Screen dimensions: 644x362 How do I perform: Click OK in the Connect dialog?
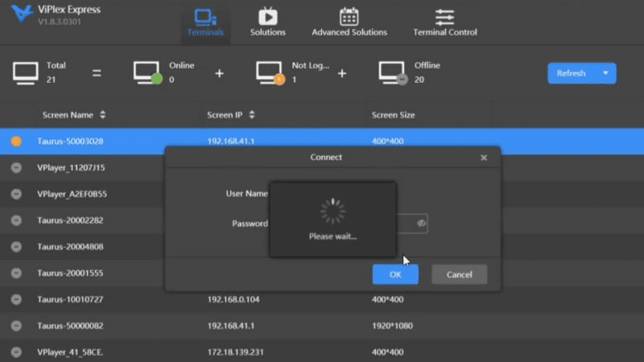pyautogui.click(x=395, y=274)
